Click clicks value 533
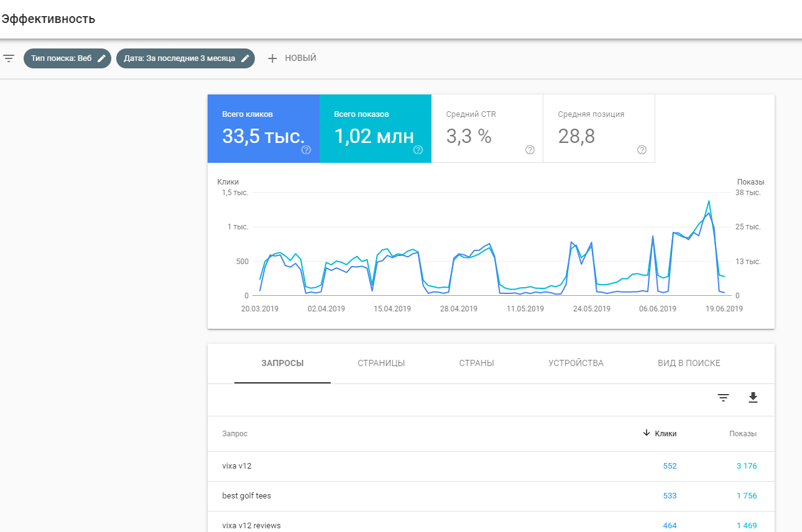The image size is (802, 532). coord(670,496)
